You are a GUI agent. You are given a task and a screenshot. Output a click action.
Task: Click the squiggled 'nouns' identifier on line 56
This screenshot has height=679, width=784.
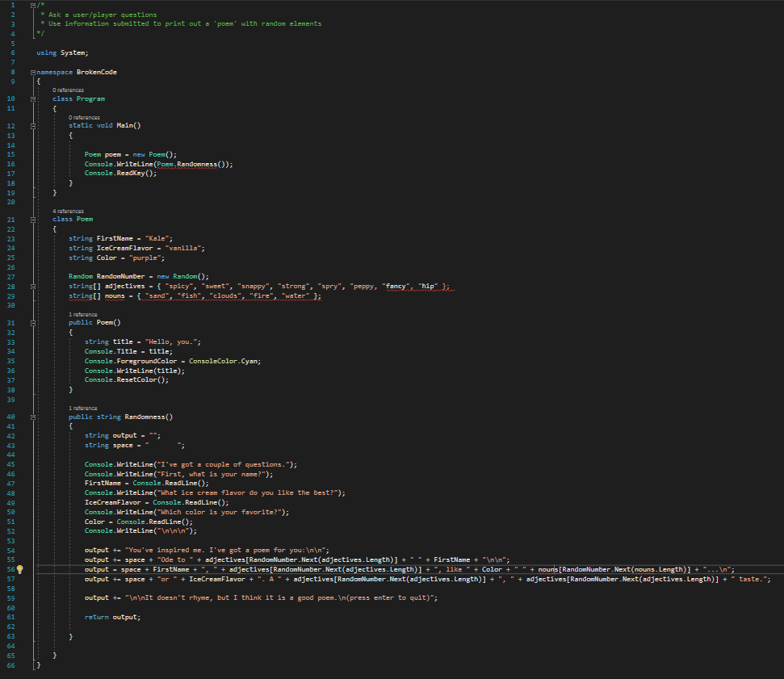point(547,569)
